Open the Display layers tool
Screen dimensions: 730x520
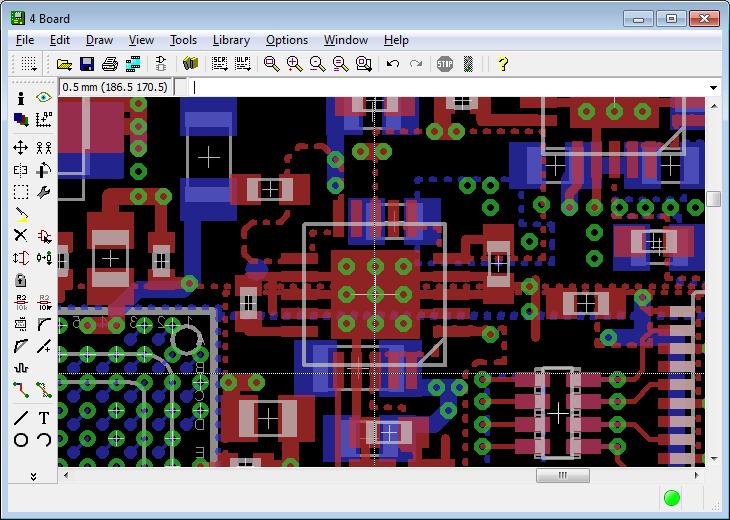click(20, 120)
